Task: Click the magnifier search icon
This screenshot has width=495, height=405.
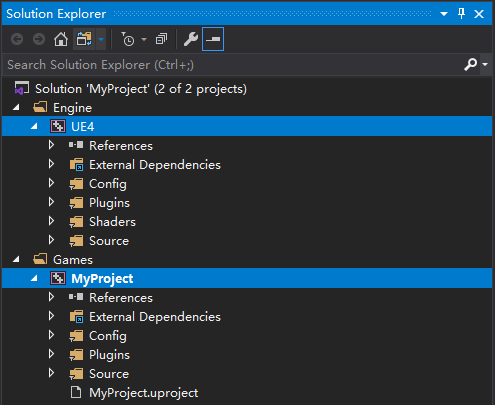Action: point(470,64)
